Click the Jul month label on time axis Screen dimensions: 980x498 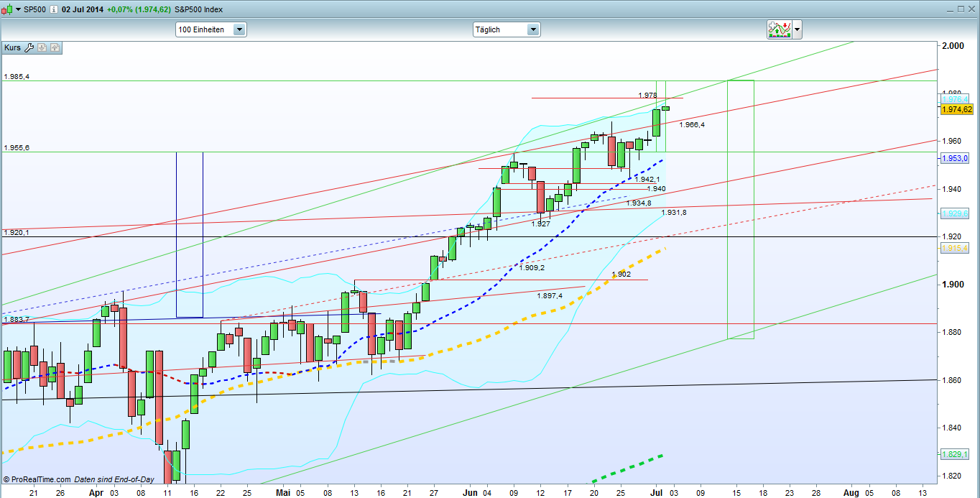pos(657,493)
